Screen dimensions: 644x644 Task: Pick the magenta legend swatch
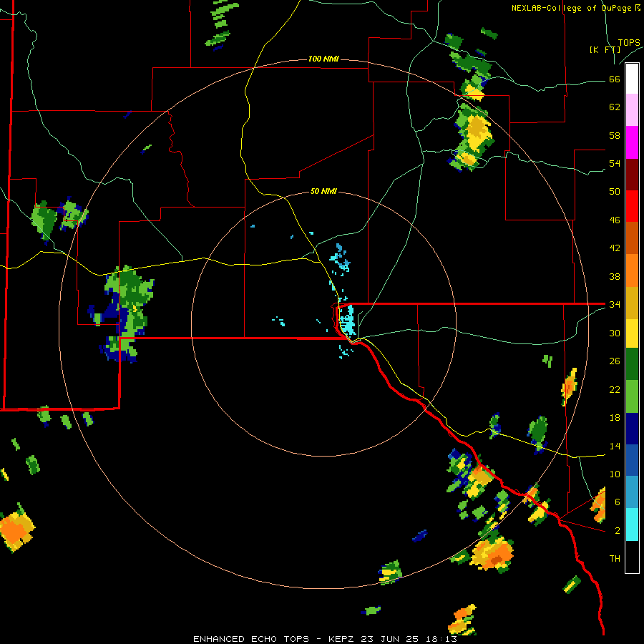[x=632, y=142]
